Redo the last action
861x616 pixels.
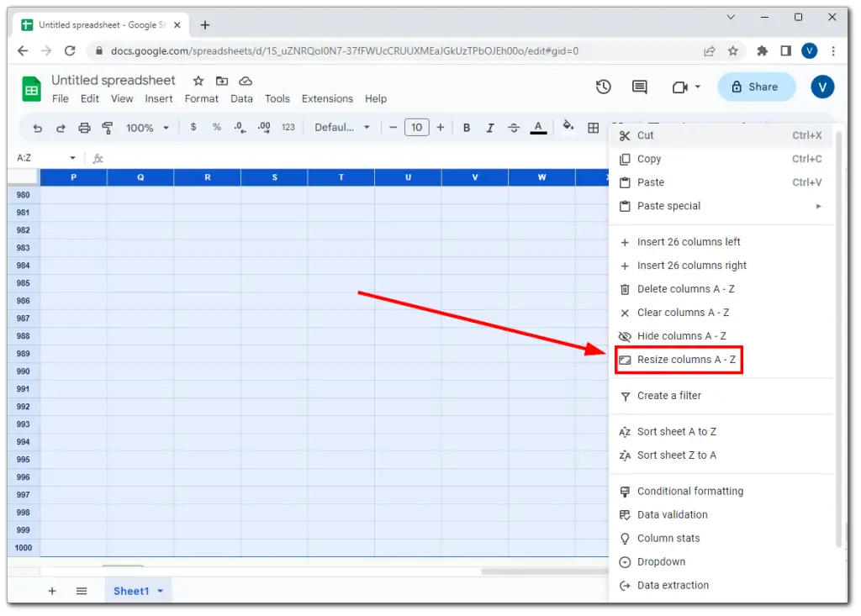59,128
